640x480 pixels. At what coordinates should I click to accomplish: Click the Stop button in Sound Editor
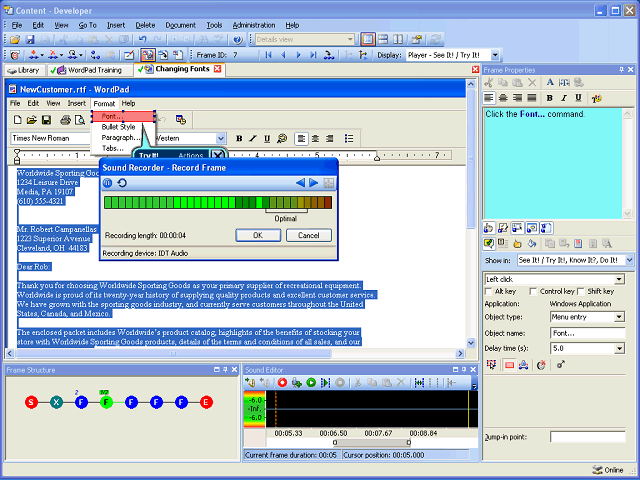click(x=340, y=382)
